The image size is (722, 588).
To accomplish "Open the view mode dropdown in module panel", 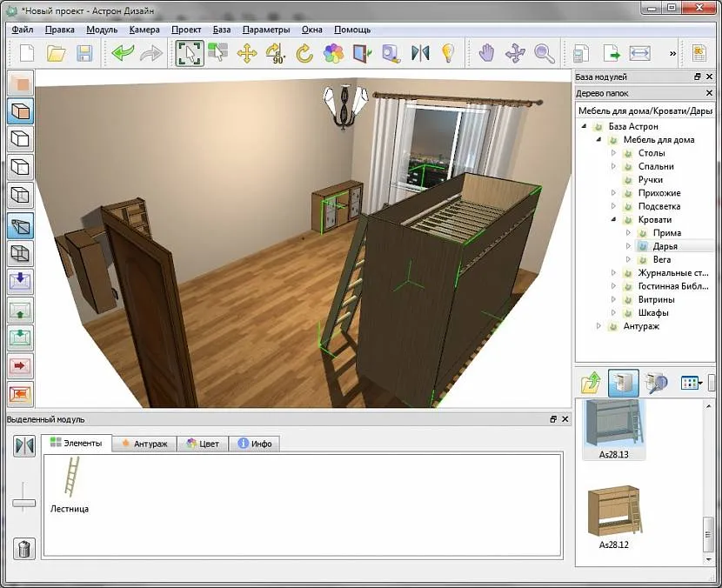I will [x=692, y=383].
